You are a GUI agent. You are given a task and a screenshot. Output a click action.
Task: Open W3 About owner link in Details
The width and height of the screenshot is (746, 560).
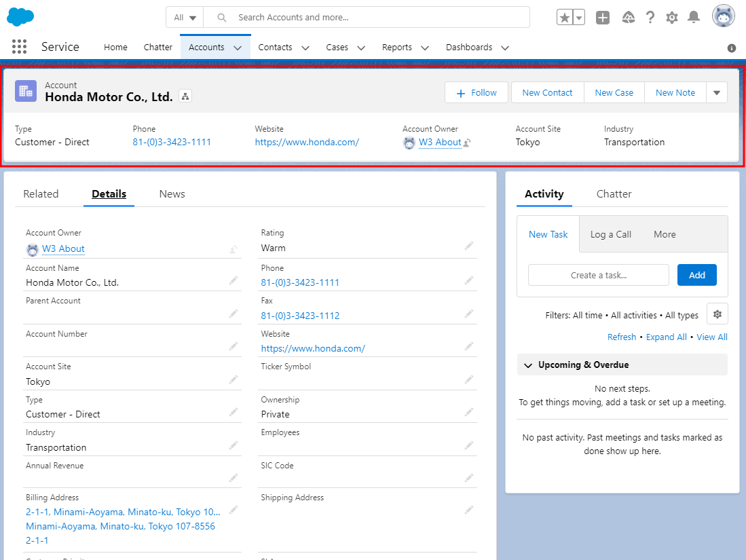tap(63, 249)
